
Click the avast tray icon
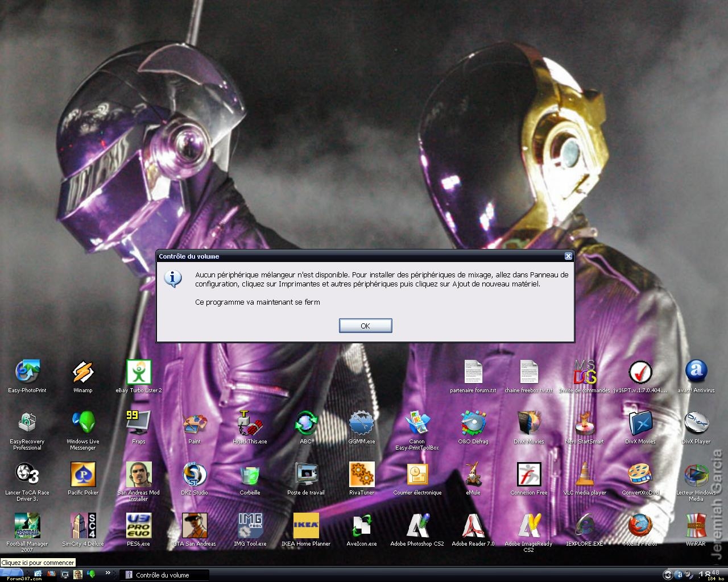coord(679,575)
